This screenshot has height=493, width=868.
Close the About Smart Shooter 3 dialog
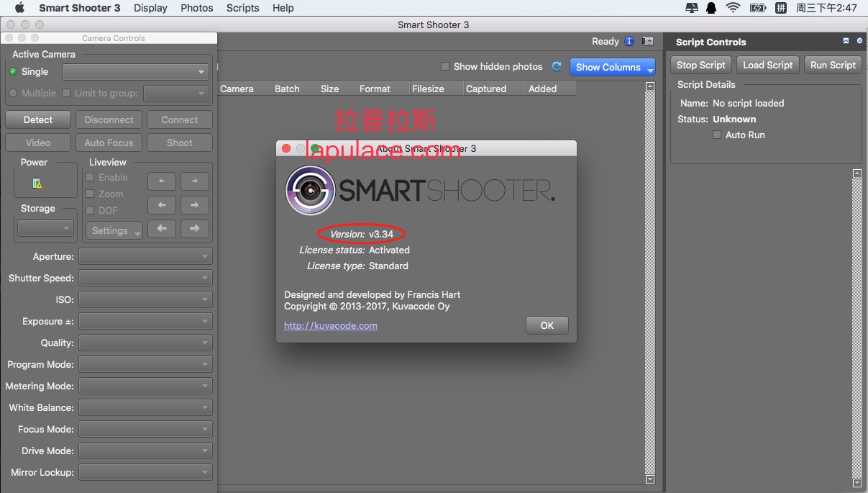(286, 148)
